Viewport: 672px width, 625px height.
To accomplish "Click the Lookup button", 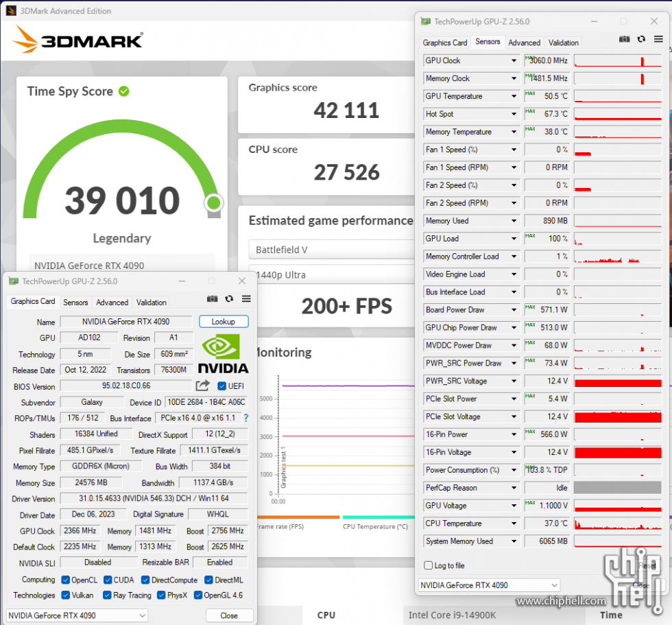I will click(x=224, y=322).
